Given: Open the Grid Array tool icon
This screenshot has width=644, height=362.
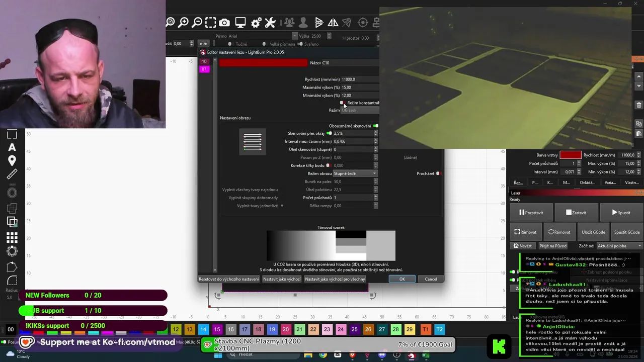Looking at the screenshot, I should pyautogui.click(x=12, y=238).
